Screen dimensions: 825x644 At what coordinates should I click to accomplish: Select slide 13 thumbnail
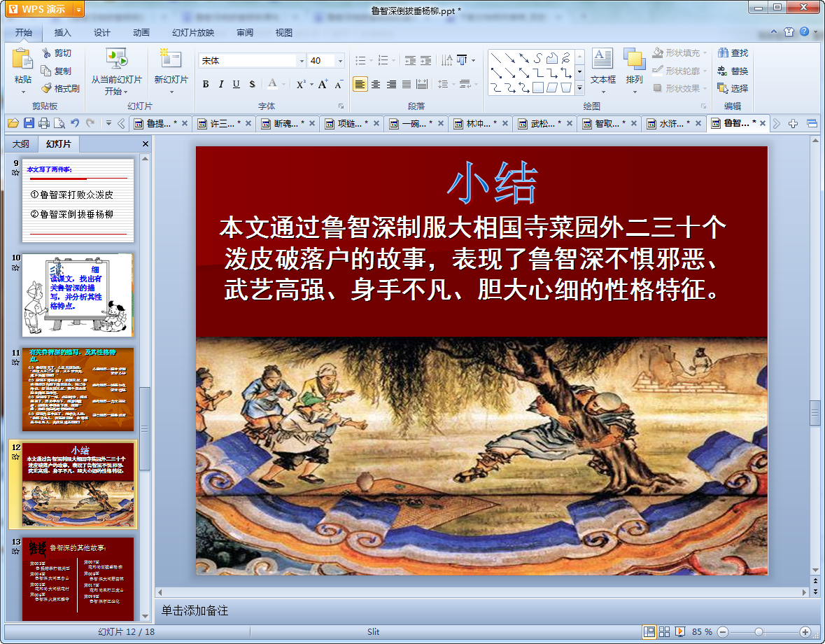(78, 579)
